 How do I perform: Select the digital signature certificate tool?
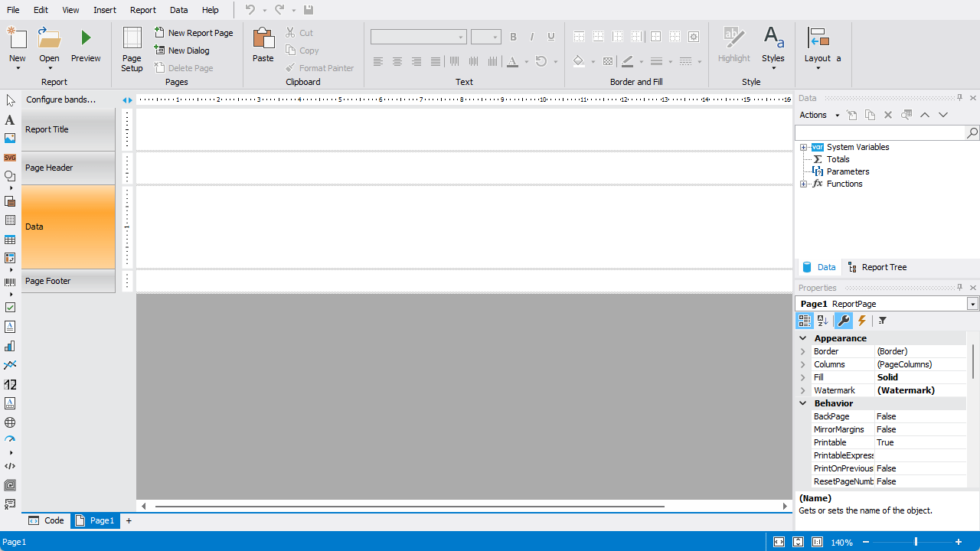click(x=10, y=504)
